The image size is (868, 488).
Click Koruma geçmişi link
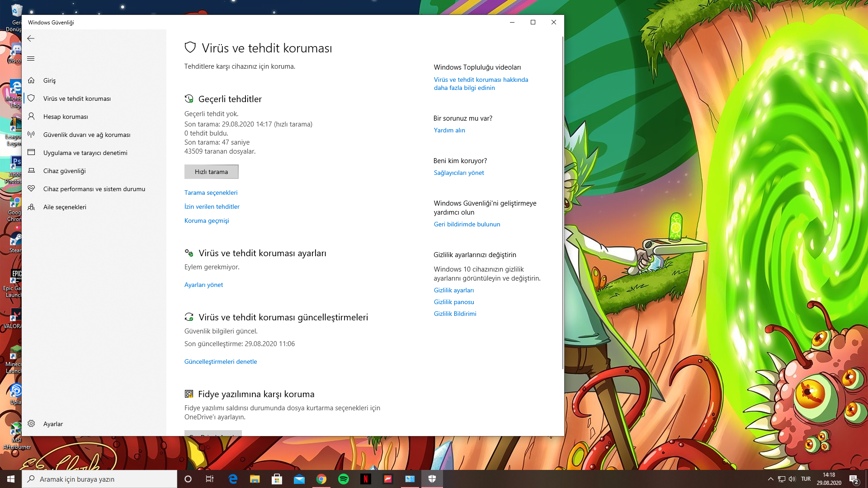point(207,221)
